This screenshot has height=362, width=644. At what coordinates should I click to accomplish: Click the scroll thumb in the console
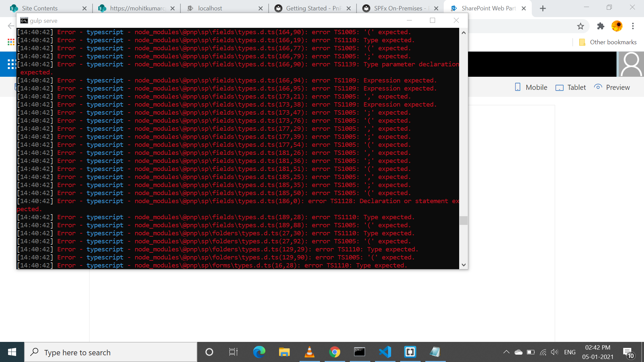(464, 221)
